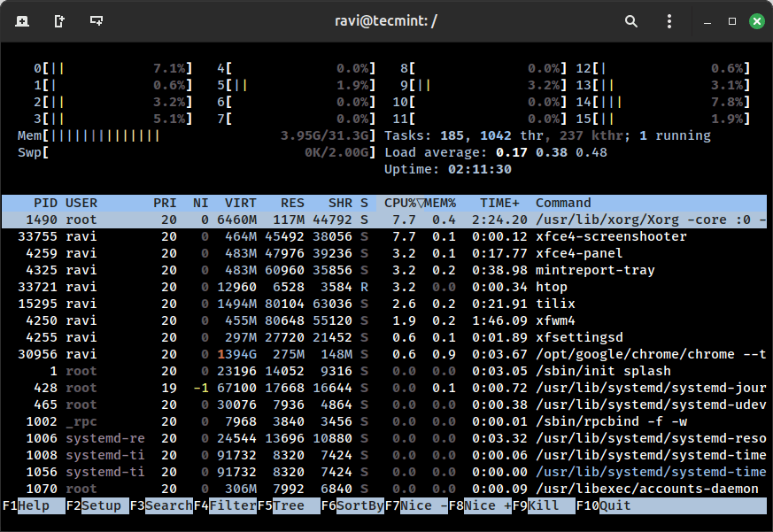Open the three-dot window menu
773x532 pixels.
669,20
